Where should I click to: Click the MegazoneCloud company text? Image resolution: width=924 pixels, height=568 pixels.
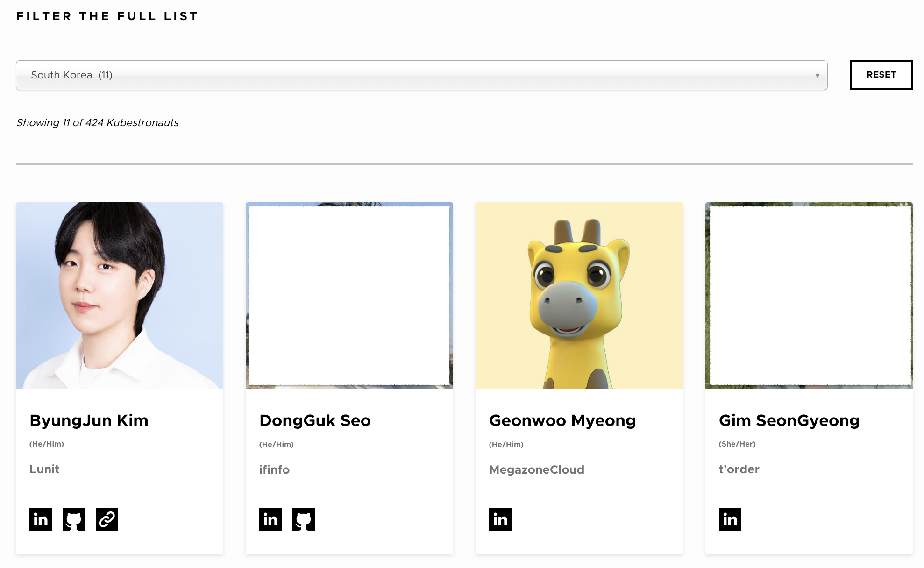pyautogui.click(x=537, y=469)
